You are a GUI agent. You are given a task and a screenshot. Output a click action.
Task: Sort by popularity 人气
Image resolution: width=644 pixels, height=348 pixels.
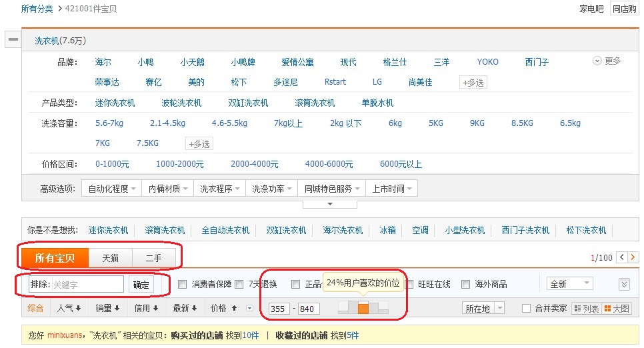[69, 308]
